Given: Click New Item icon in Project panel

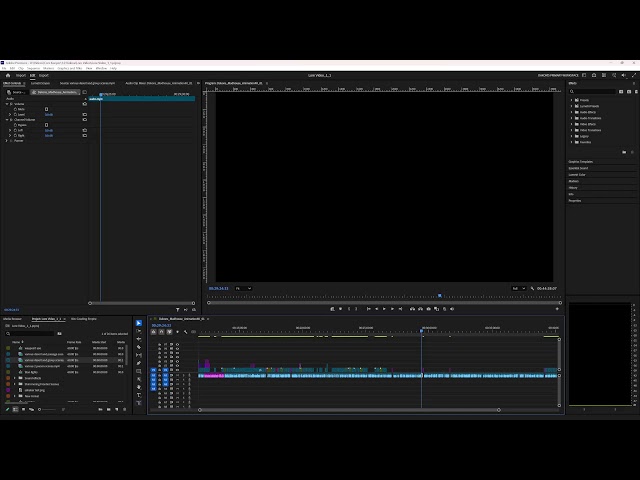Looking at the screenshot, I should click(x=117, y=409).
